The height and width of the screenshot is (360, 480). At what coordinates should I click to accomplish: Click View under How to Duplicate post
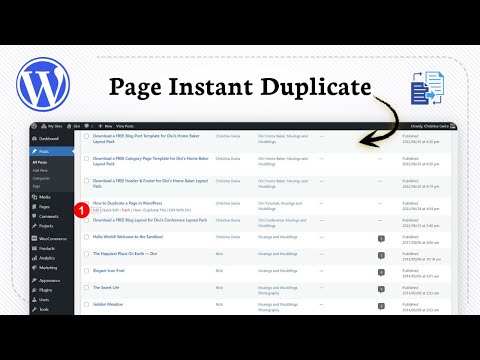137,210
